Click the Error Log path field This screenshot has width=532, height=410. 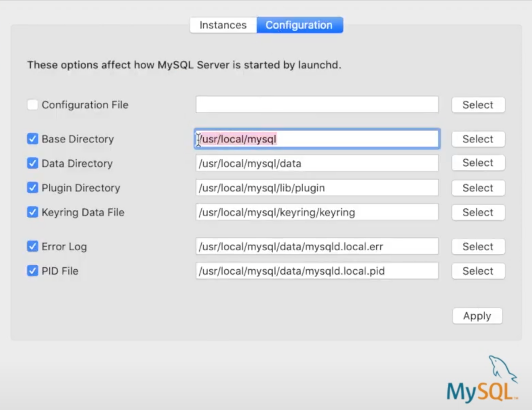click(317, 246)
